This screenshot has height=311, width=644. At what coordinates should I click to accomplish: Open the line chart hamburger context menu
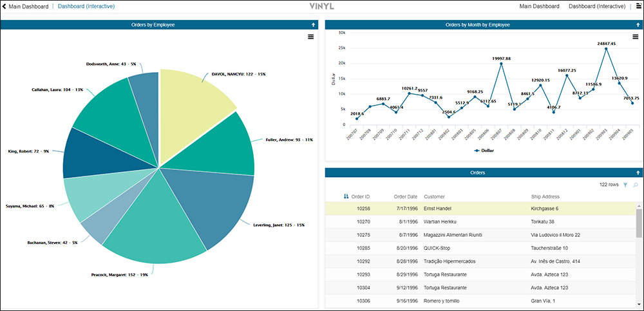coord(635,37)
